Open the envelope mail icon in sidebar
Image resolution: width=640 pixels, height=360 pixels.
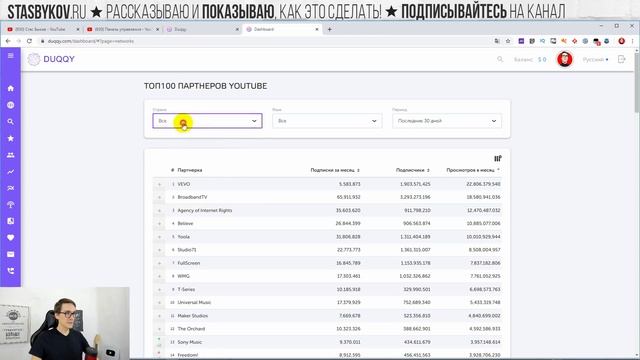(11, 254)
